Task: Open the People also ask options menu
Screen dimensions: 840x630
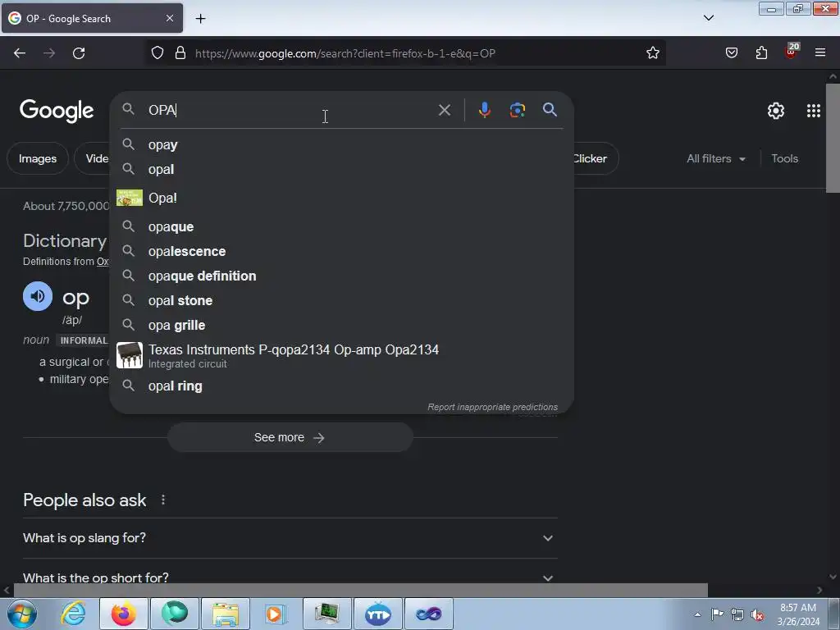Action: (163, 500)
